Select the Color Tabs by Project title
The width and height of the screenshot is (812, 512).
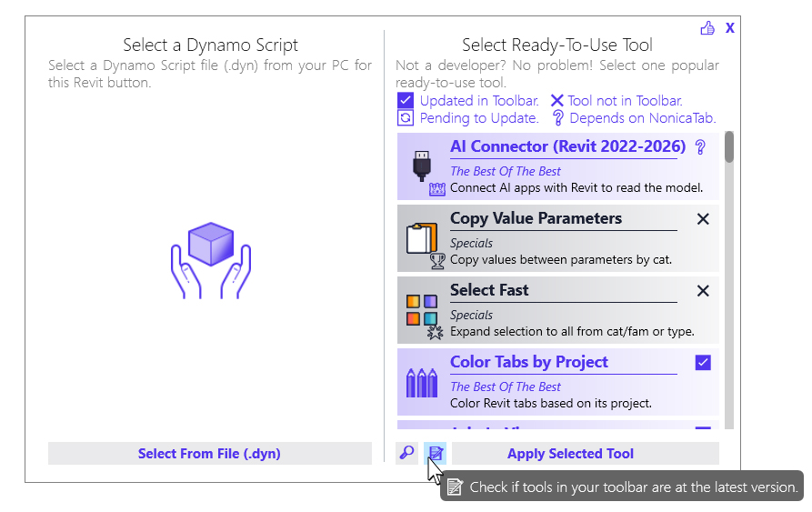tap(528, 362)
